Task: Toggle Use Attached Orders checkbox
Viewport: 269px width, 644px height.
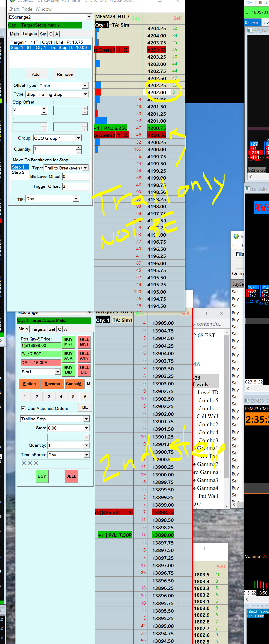Action: pos(23,408)
